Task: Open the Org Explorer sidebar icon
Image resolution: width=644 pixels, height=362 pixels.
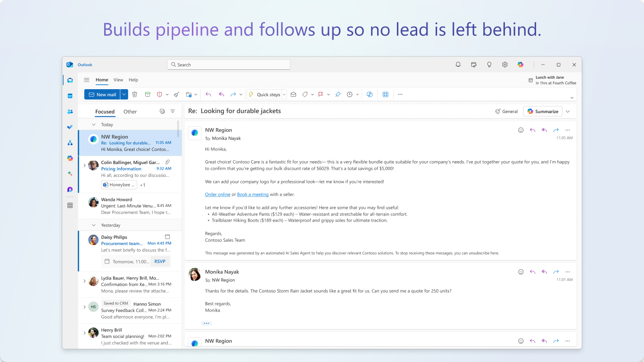Action: tap(70, 142)
